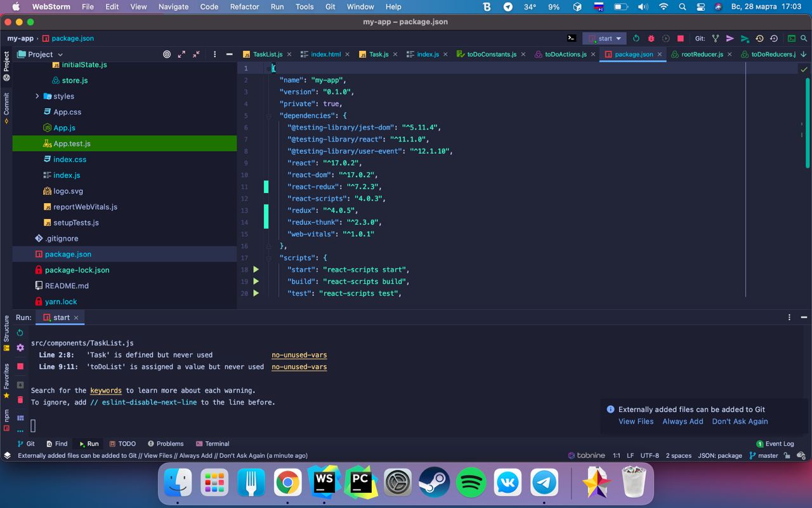Show hidden editor tabs via down arrow
The image size is (812, 508).
802,54
